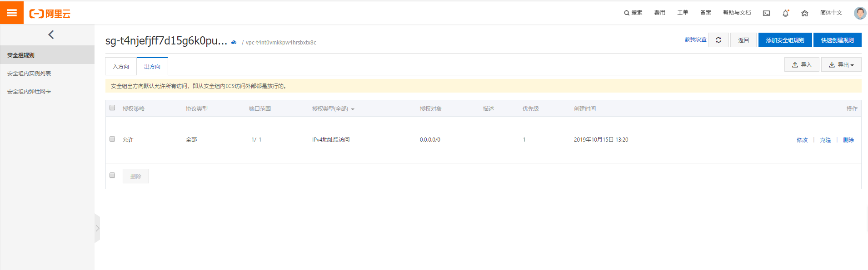Click the -1/-1 port range cell
This screenshot has height=270, width=868.
point(255,140)
